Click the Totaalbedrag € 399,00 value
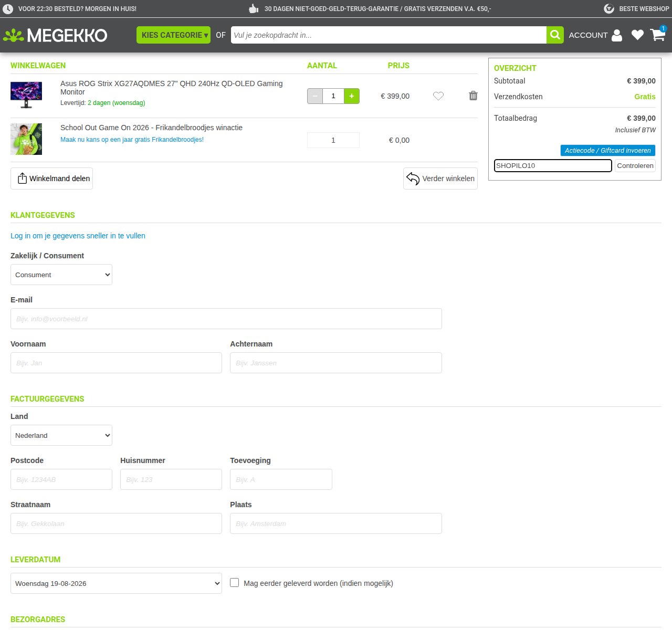 [641, 118]
